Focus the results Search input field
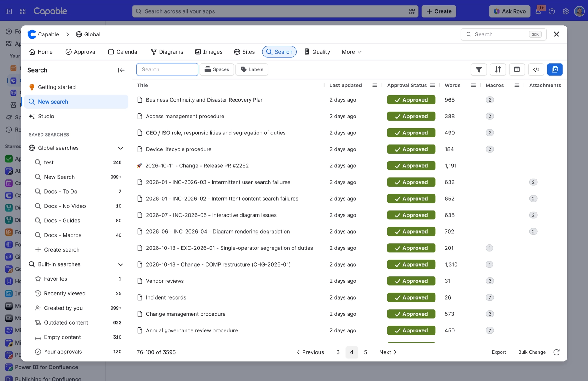The width and height of the screenshot is (588, 381). click(x=167, y=69)
